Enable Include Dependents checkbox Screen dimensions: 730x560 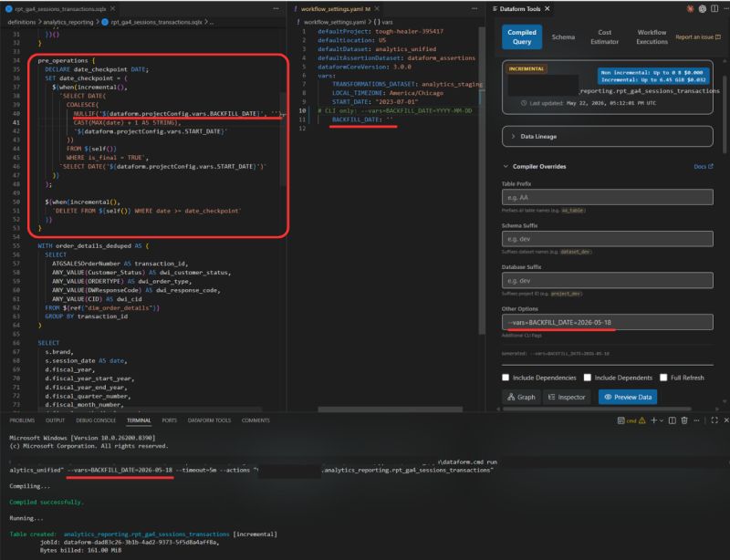coord(588,378)
